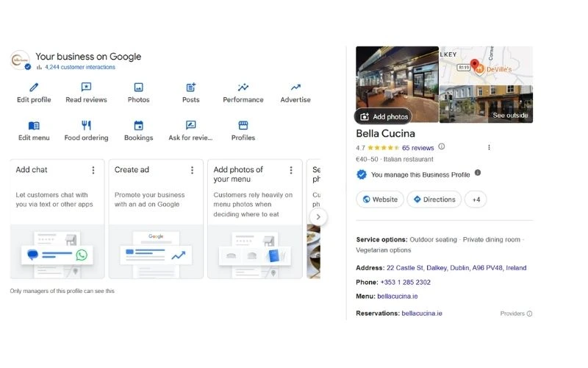
Task: Open Reservations link bellacucina.ie
Action: [x=422, y=314]
